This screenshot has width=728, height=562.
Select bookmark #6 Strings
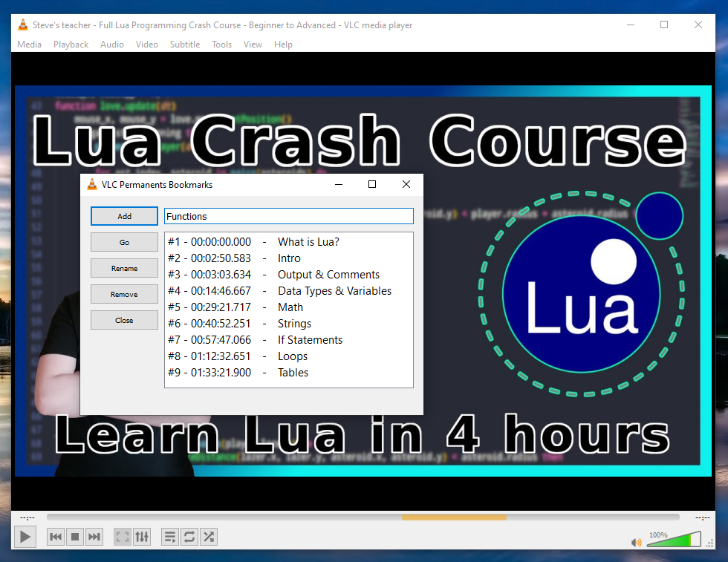[289, 324]
